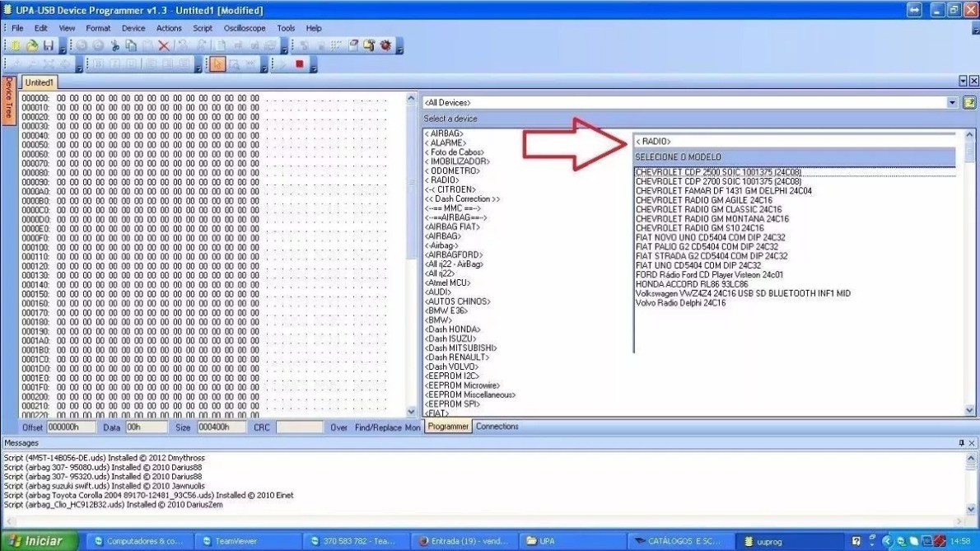Image resolution: width=980 pixels, height=551 pixels.
Task: Switch to the Connections tab
Action: tap(497, 427)
